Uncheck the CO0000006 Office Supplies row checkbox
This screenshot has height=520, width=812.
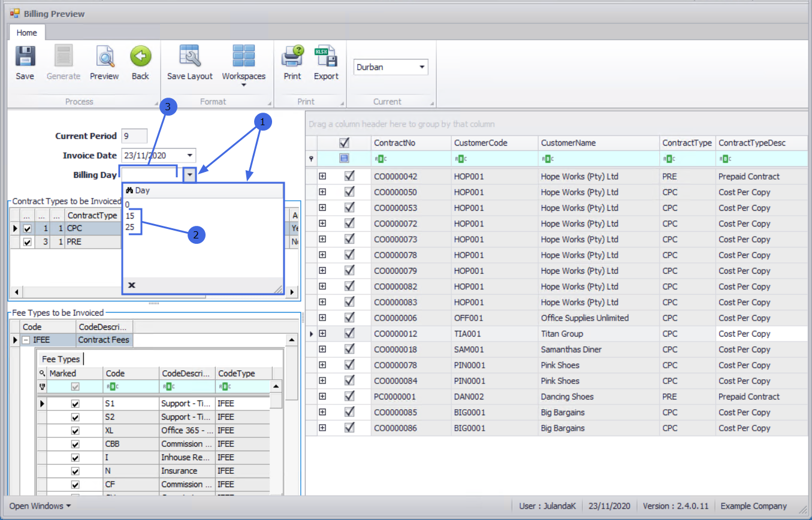tap(350, 318)
